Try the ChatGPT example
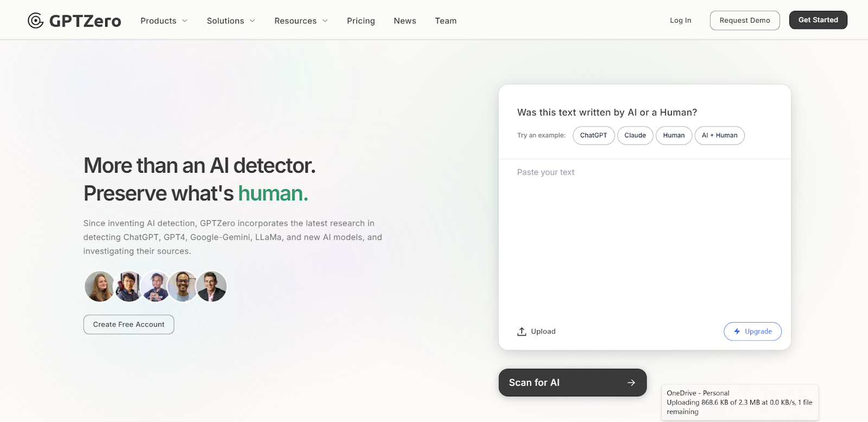 tap(593, 135)
